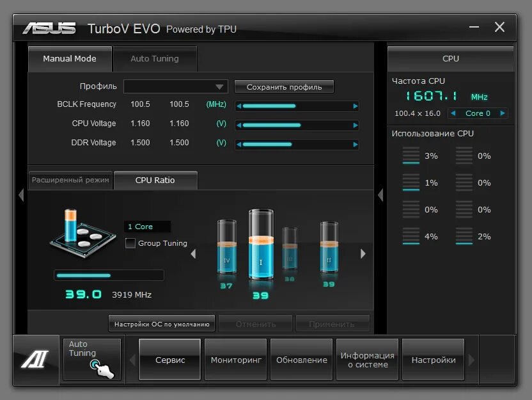
Task: Open the 1 Core selector field
Action: (147, 227)
